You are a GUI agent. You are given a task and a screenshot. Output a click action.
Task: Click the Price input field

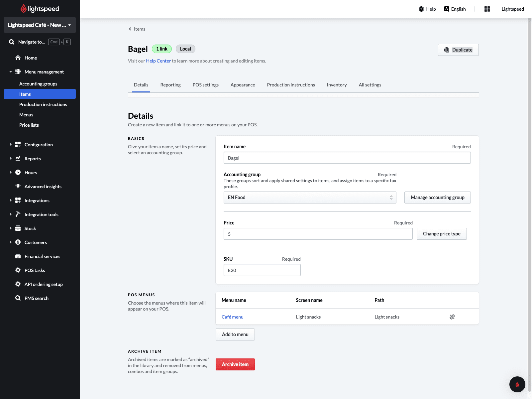pyautogui.click(x=318, y=234)
